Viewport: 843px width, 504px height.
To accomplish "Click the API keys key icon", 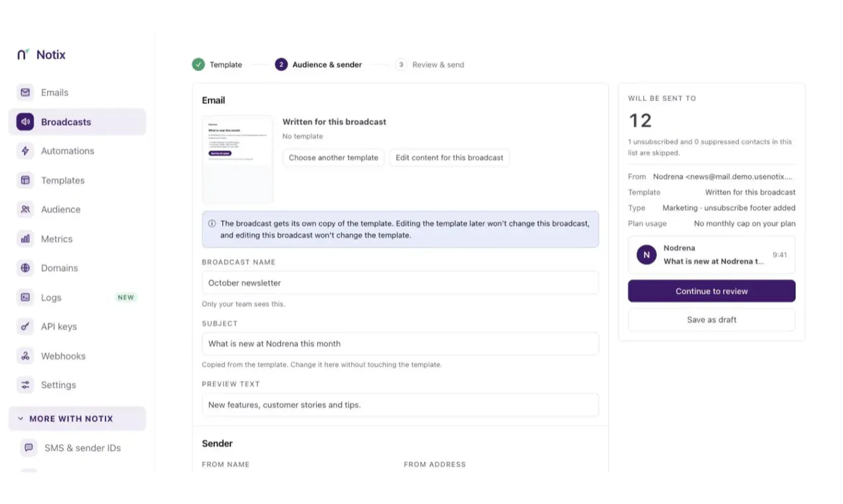I will coord(25,326).
